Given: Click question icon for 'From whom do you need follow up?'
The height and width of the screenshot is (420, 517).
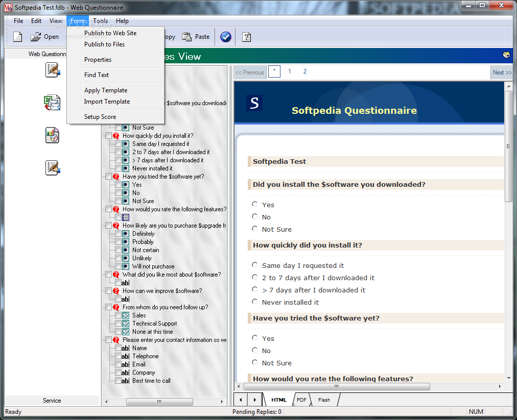Looking at the screenshot, I should tap(116, 307).
